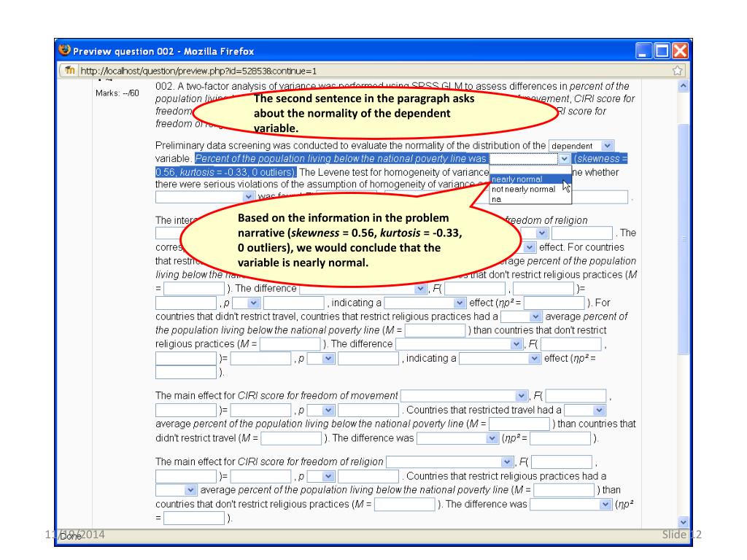The width and height of the screenshot is (747, 560).
Task: Close the Preview question 002 window
Action: click(x=680, y=50)
